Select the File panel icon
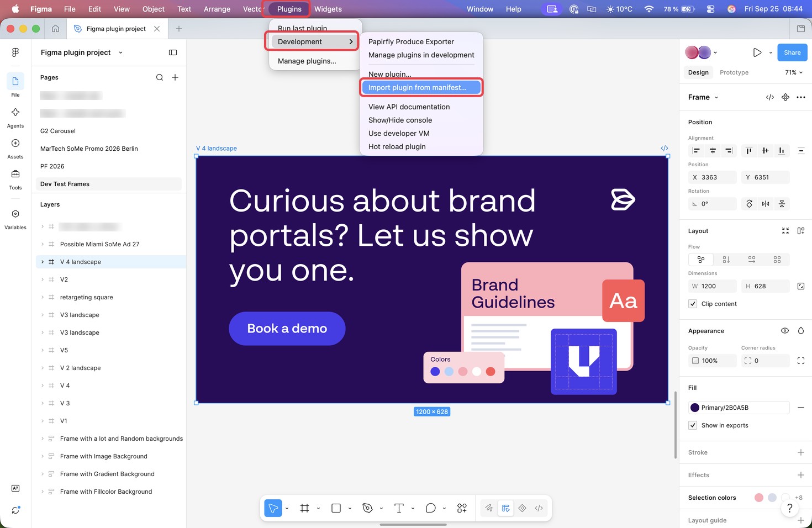Image resolution: width=812 pixels, height=528 pixels. [x=15, y=81]
